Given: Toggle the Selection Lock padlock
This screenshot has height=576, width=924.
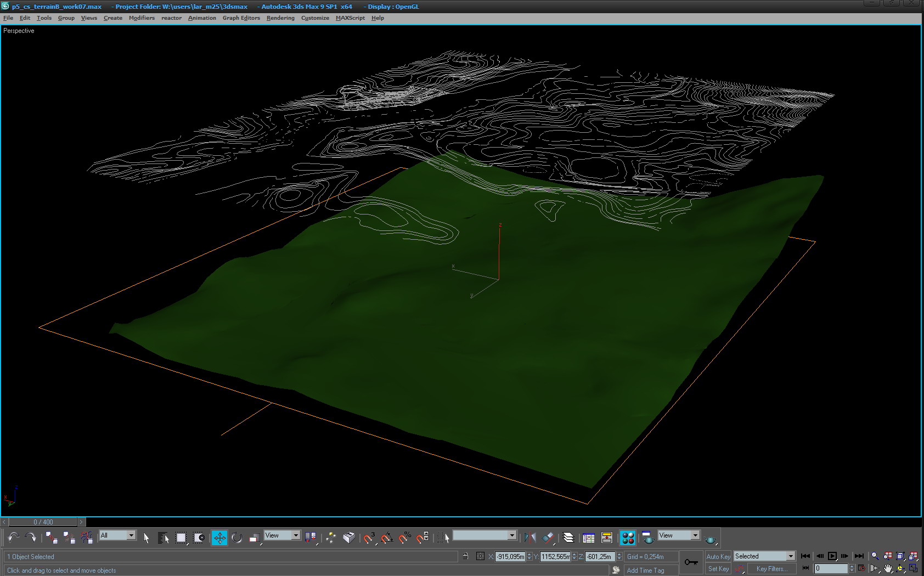Looking at the screenshot, I should click(465, 556).
